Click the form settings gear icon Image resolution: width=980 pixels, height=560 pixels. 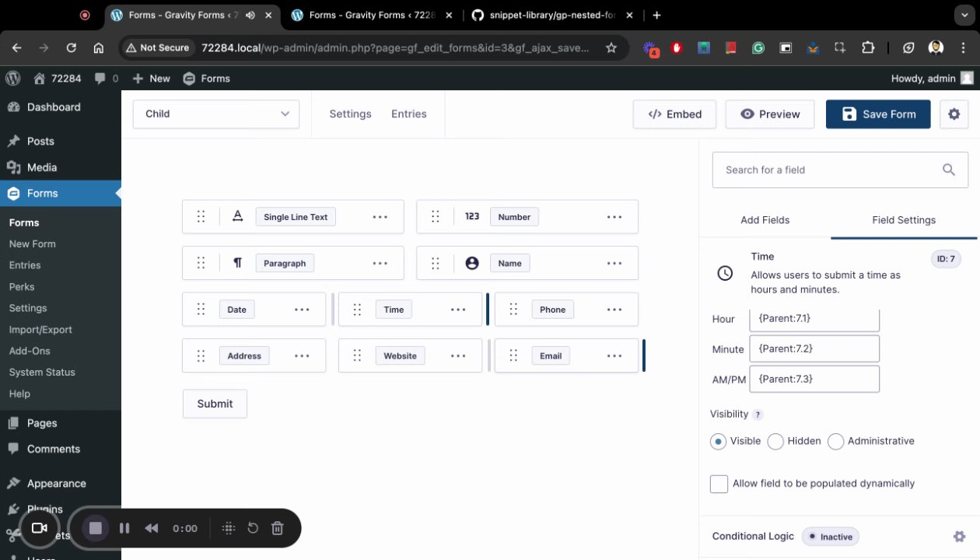[954, 114]
